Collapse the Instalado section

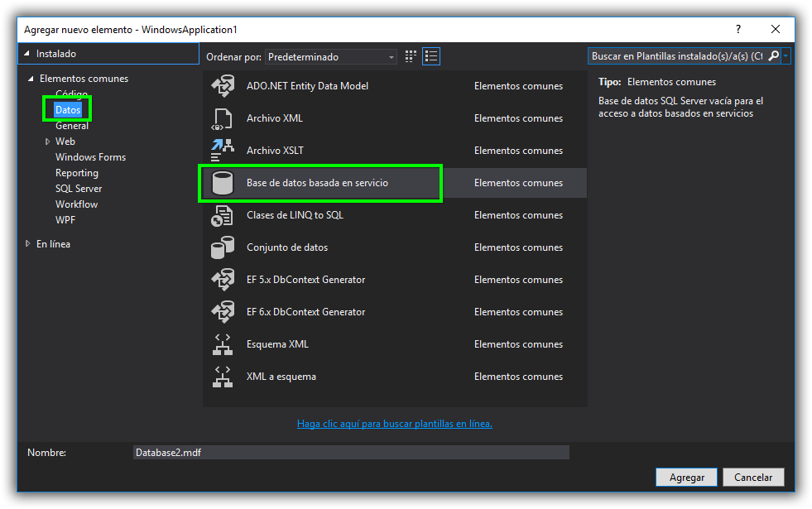point(26,53)
